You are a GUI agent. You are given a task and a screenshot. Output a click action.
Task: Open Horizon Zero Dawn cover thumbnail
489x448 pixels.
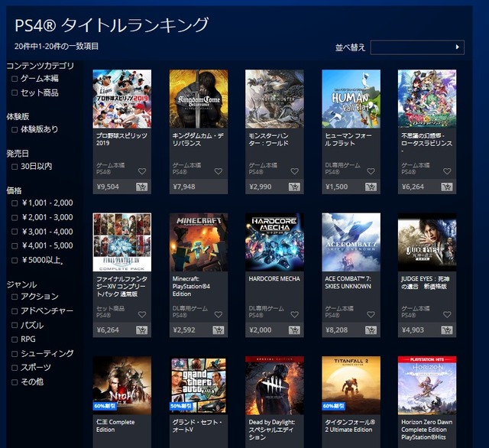(427, 385)
